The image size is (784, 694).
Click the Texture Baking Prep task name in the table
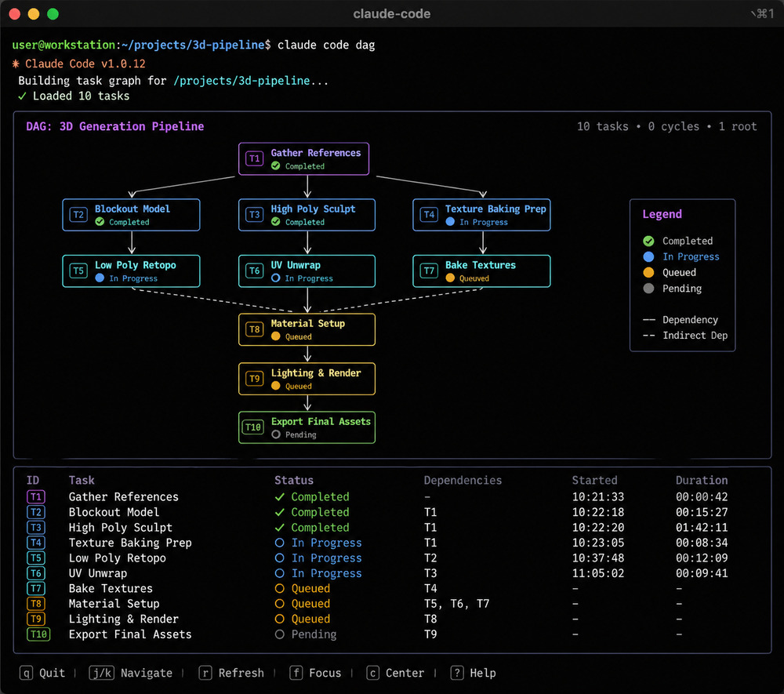pos(130,543)
